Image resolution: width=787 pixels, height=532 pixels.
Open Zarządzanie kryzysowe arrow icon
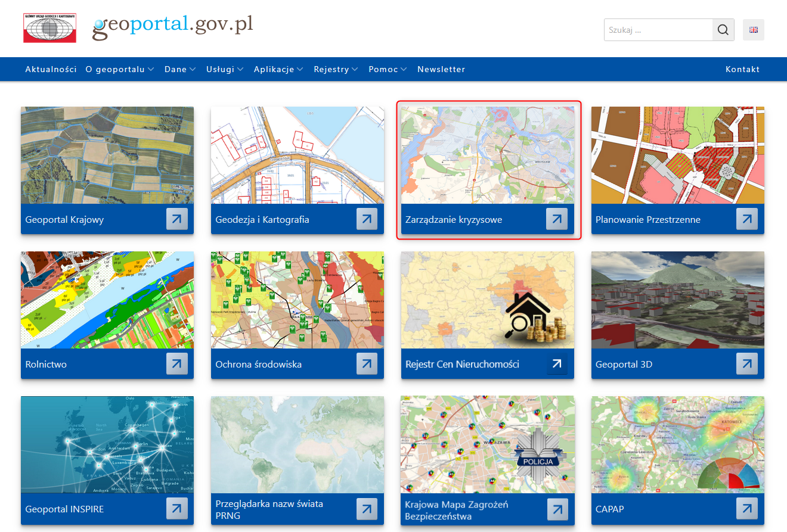pos(556,219)
